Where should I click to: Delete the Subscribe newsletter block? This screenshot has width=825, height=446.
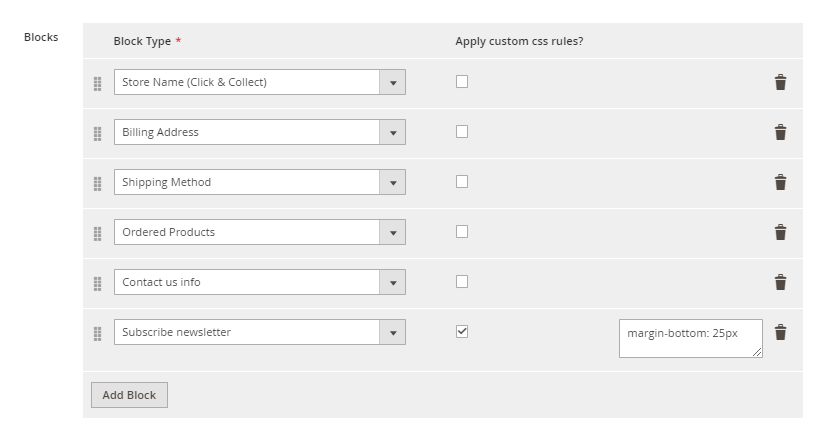tap(780, 332)
